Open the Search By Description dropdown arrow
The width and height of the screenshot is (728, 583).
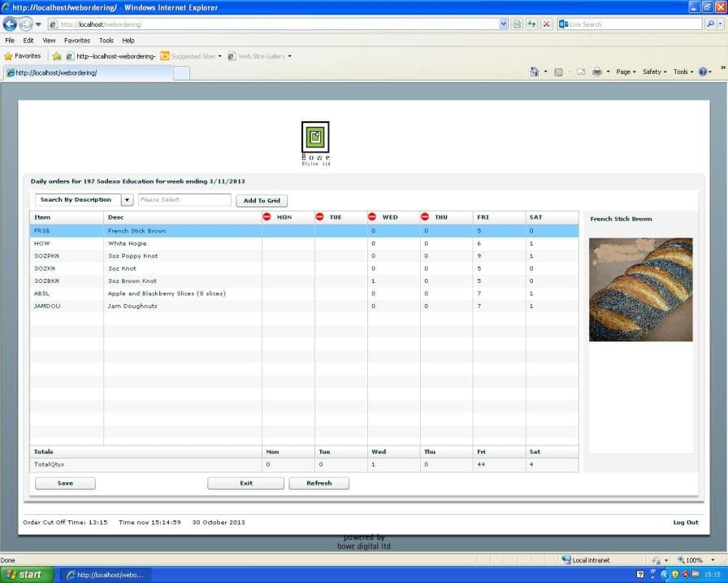click(x=127, y=200)
